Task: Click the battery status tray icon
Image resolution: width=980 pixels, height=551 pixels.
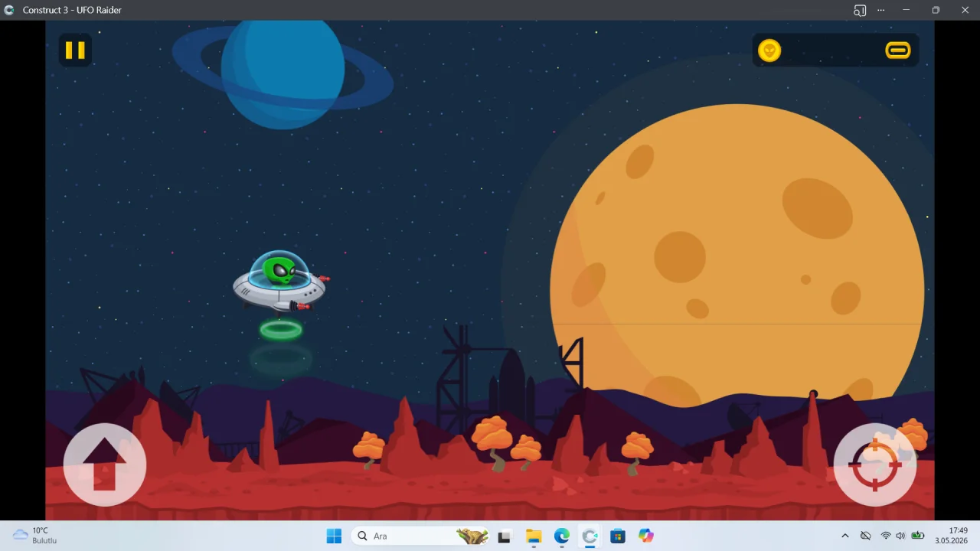Action: (917, 536)
